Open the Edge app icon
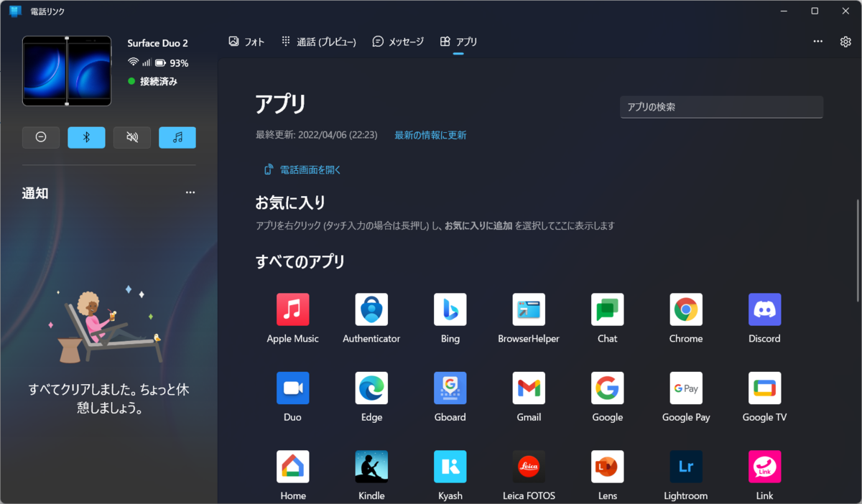Viewport: 862px width, 504px height. point(371,388)
